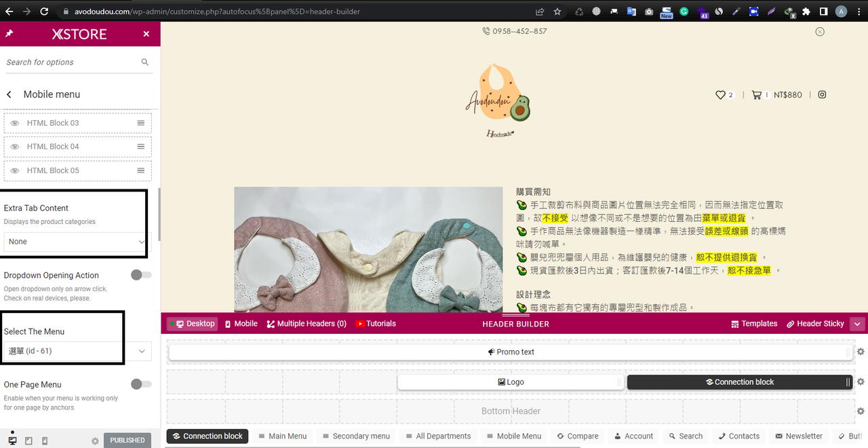
Task: Switch preview to mobile device icon
Action: (45, 441)
